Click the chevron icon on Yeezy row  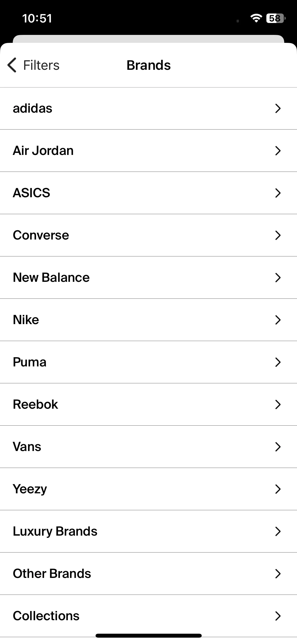click(x=278, y=489)
